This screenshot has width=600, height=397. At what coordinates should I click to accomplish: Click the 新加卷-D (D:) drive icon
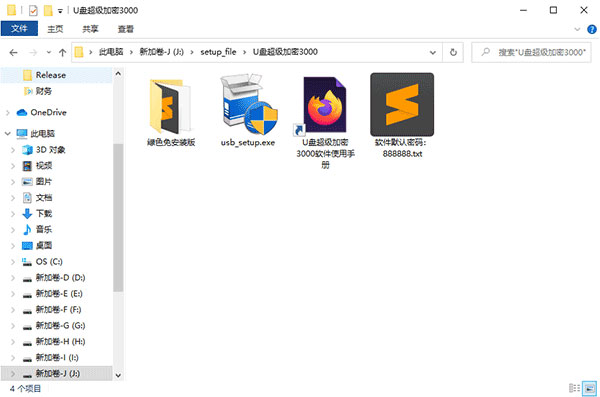[27, 279]
